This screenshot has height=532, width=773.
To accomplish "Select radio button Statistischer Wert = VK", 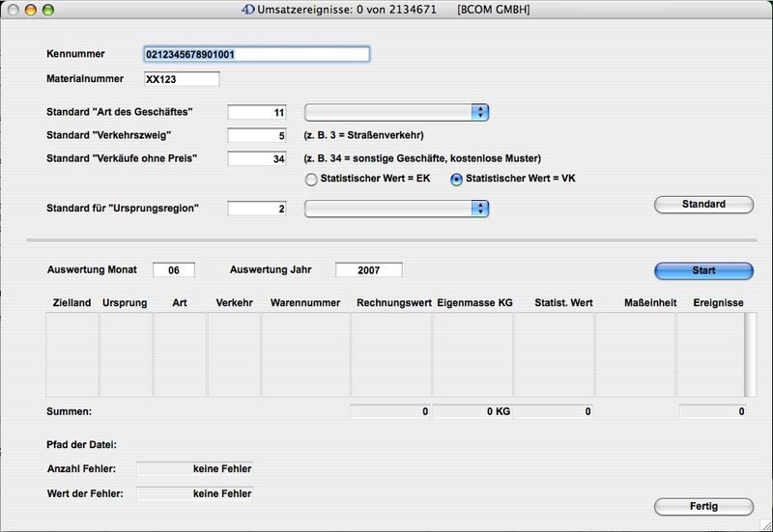I will tap(457, 180).
